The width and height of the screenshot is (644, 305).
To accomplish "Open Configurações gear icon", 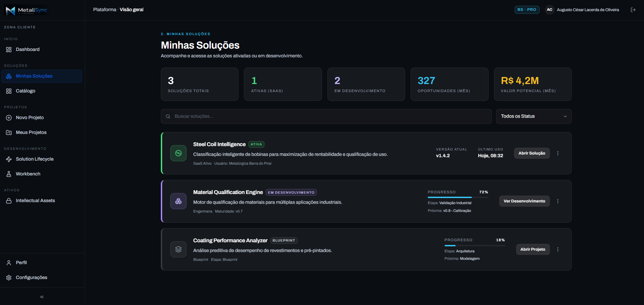I will pos(9,278).
